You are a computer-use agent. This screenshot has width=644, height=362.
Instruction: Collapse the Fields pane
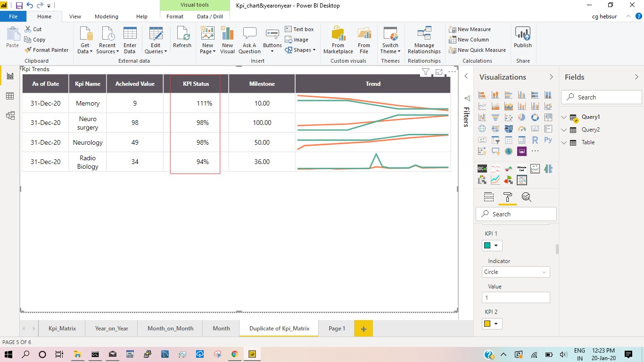tap(636, 77)
